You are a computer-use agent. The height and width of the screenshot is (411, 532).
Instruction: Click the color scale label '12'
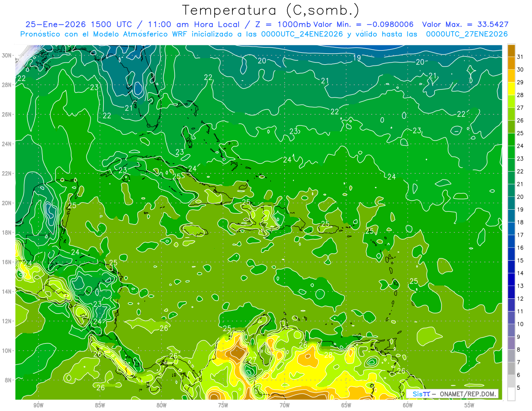coord(520,298)
